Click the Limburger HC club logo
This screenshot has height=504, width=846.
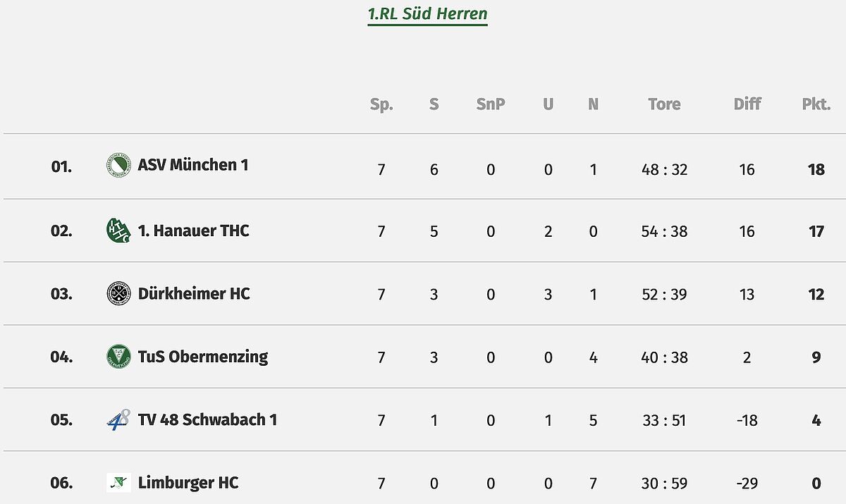118,482
